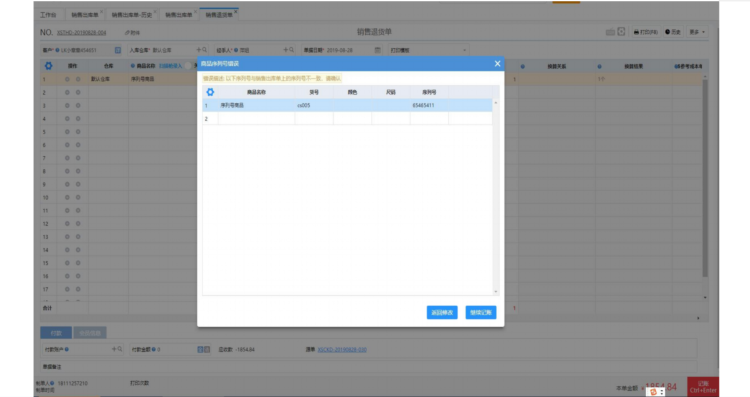Click the 序列号 column header in dialog

(x=429, y=92)
